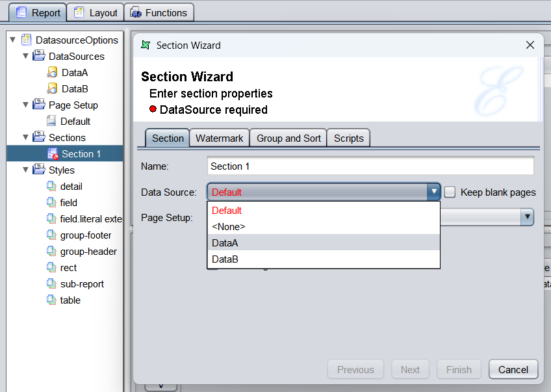The height and width of the screenshot is (392, 551).
Task: Enable the Keep blank pages checkbox
Action: point(450,192)
